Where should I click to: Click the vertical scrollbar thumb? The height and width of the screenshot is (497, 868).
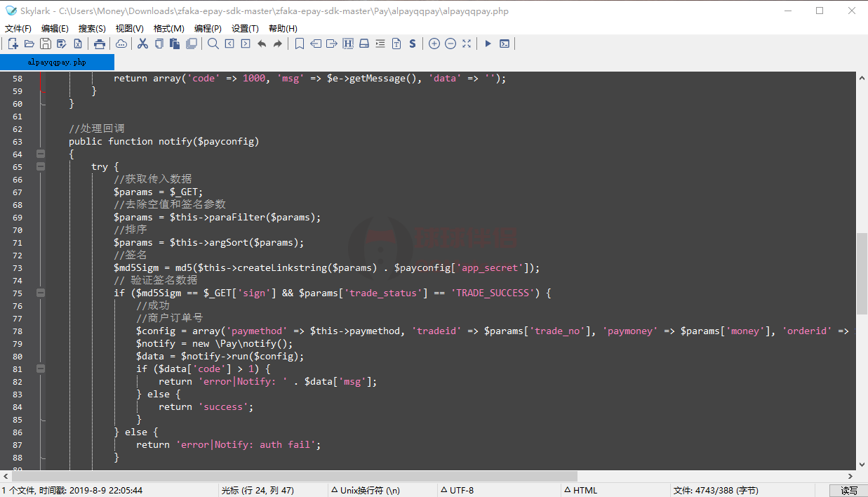point(862,274)
